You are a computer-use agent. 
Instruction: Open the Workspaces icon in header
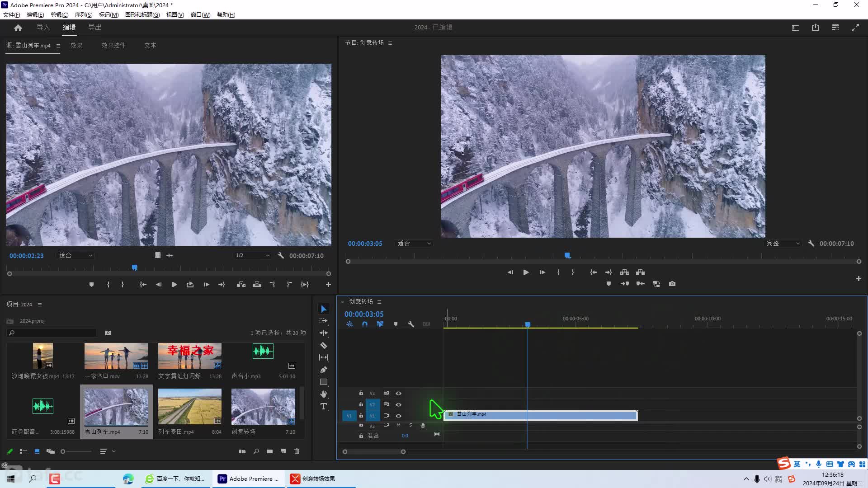click(x=796, y=28)
